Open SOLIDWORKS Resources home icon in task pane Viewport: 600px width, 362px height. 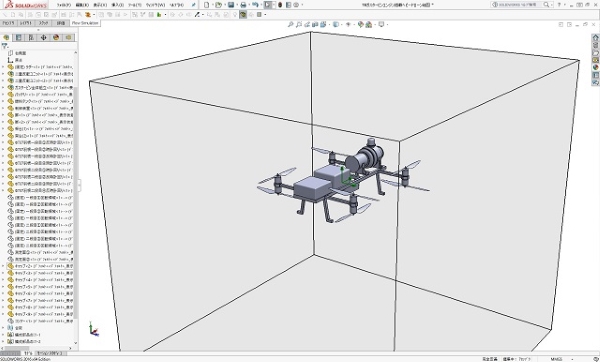click(x=595, y=38)
